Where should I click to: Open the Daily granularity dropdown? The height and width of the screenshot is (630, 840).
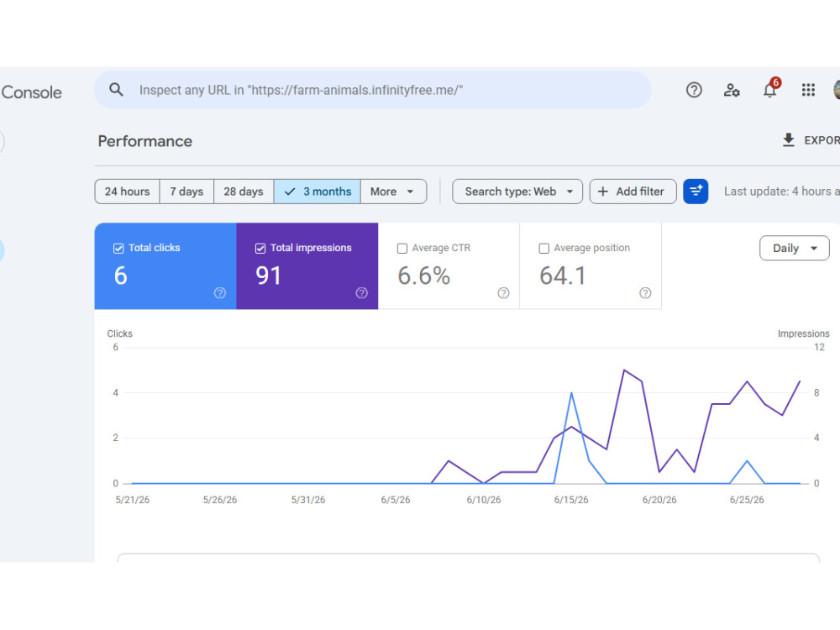[794, 248]
